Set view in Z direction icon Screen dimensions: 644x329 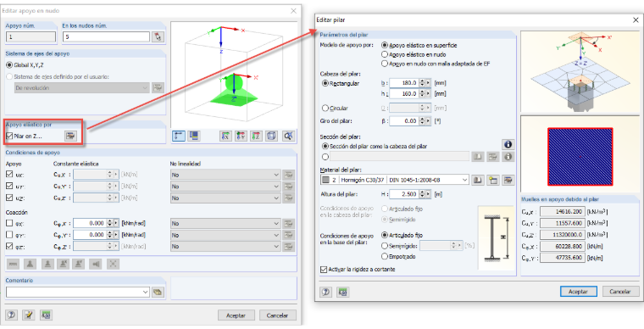click(256, 136)
